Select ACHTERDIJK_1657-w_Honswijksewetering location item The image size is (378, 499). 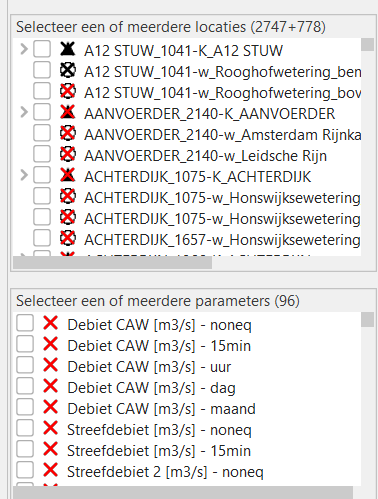[x=222, y=240]
